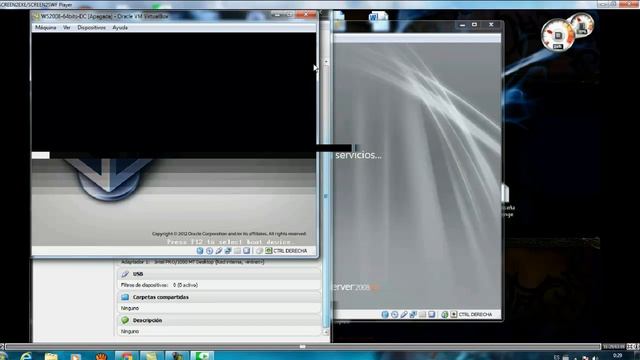Image resolution: width=640 pixels, height=360 pixels.
Task: Click CTRL DERECHA host key label in WS2008 window
Action: [x=290, y=251]
